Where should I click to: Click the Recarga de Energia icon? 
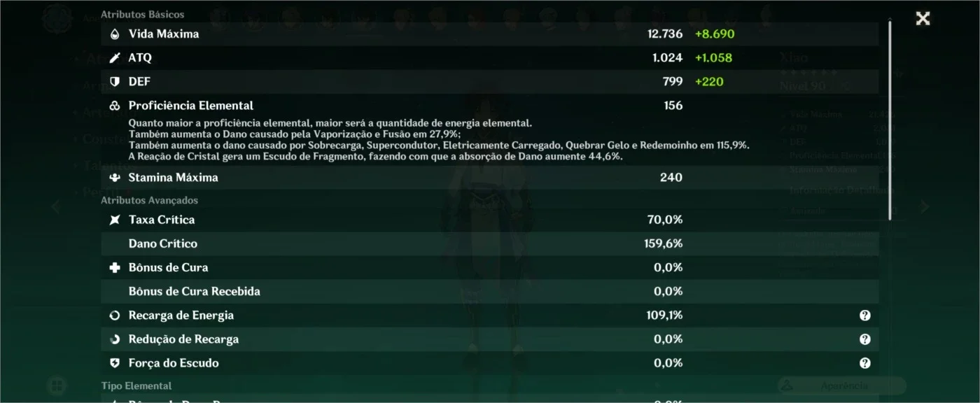click(x=115, y=316)
